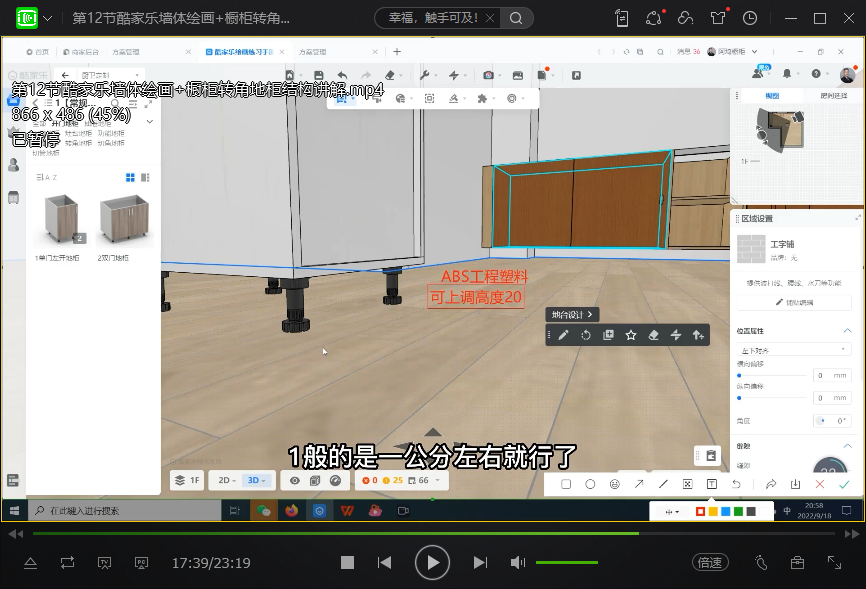This screenshot has width=866, height=589.
Task: Click the lightning bolt icon in top toolbar
Action: (454, 75)
